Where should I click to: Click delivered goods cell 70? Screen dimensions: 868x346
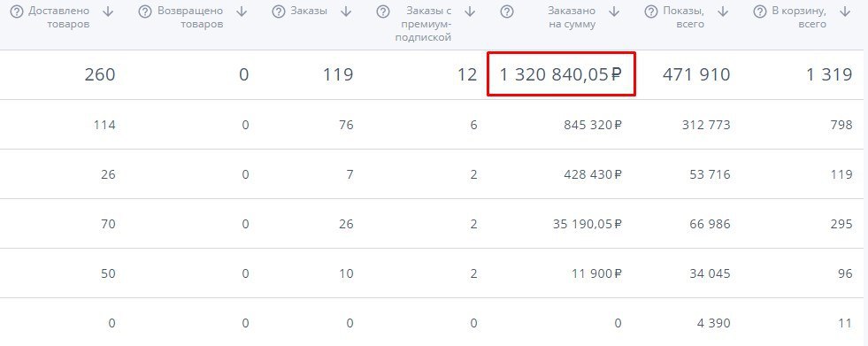coord(108,224)
